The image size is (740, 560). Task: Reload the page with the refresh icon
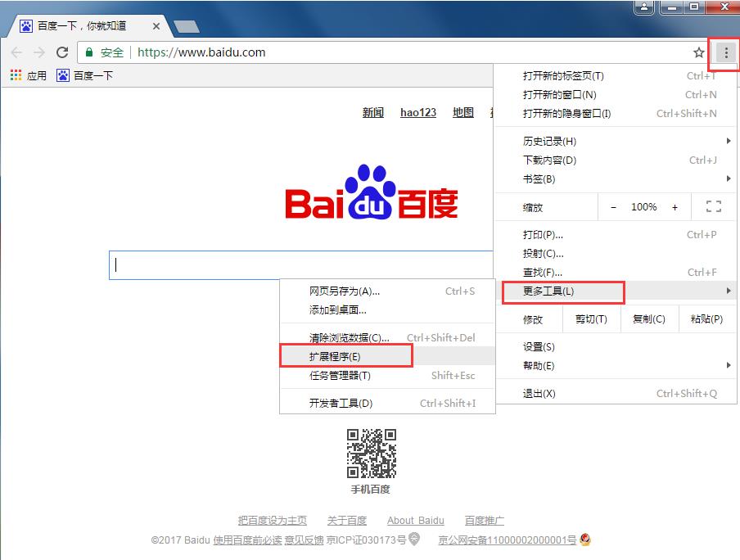62,52
